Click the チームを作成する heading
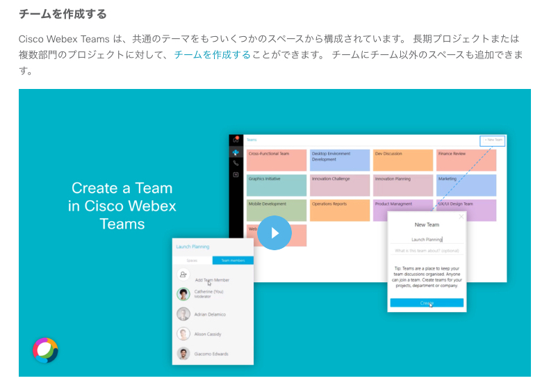The image size is (549, 392). (x=63, y=14)
